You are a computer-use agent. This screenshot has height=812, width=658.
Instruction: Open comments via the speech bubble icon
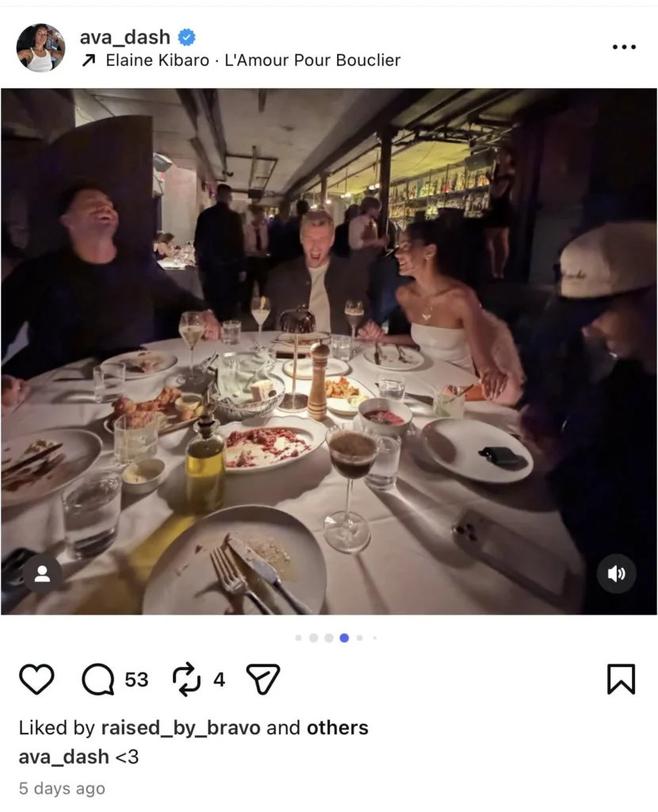[x=98, y=680]
